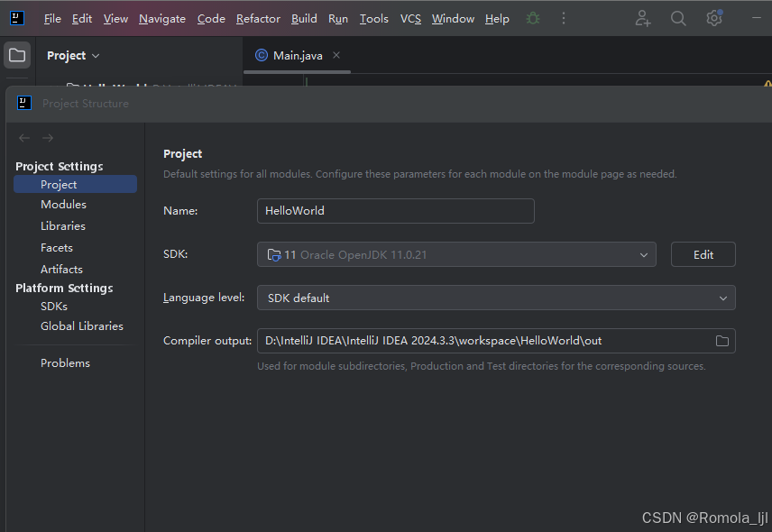Click the Project Structure dialog logo icon
This screenshot has width=772, height=532.
pos(24,103)
